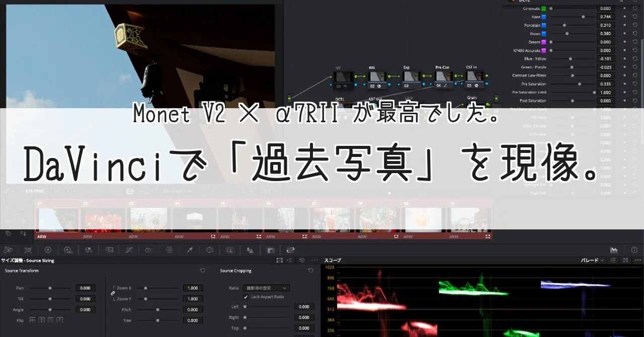Open the RGB Mixer palette icon
The width and height of the screenshot is (644, 337).
[89, 249]
